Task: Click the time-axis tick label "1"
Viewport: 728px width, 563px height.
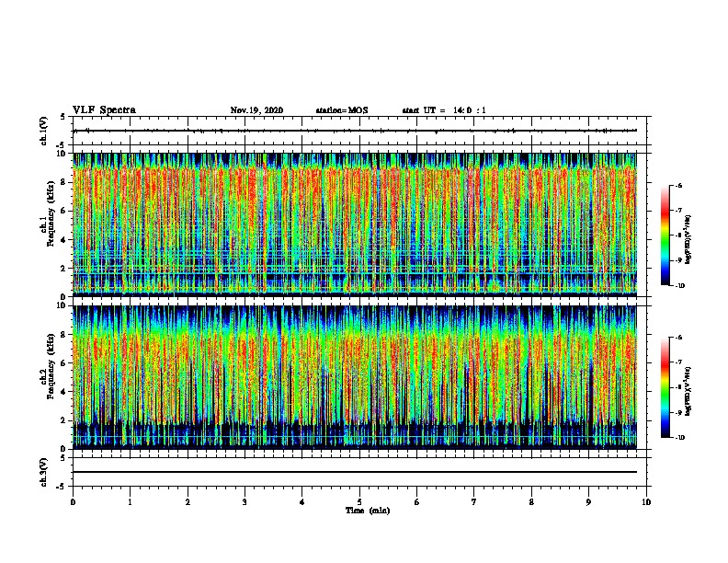Action: tap(130, 501)
